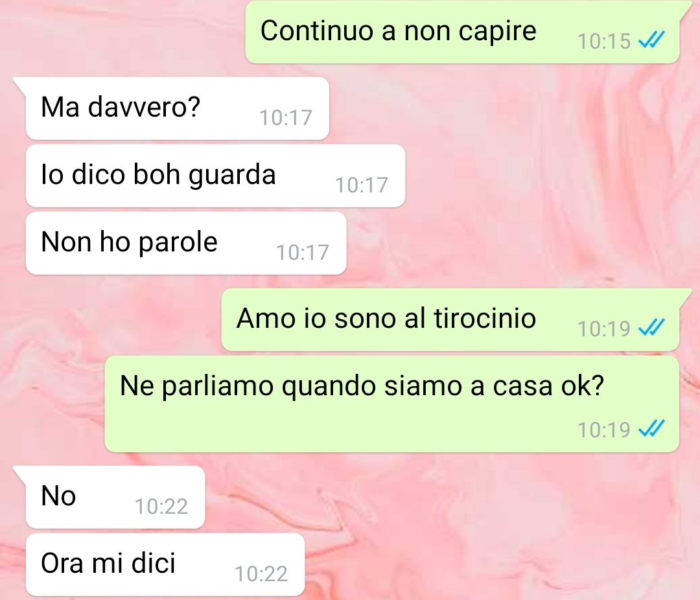Click read receipt ticks on "Continuo a non capire"
Screen dimensions: 700x600
(x=652, y=40)
